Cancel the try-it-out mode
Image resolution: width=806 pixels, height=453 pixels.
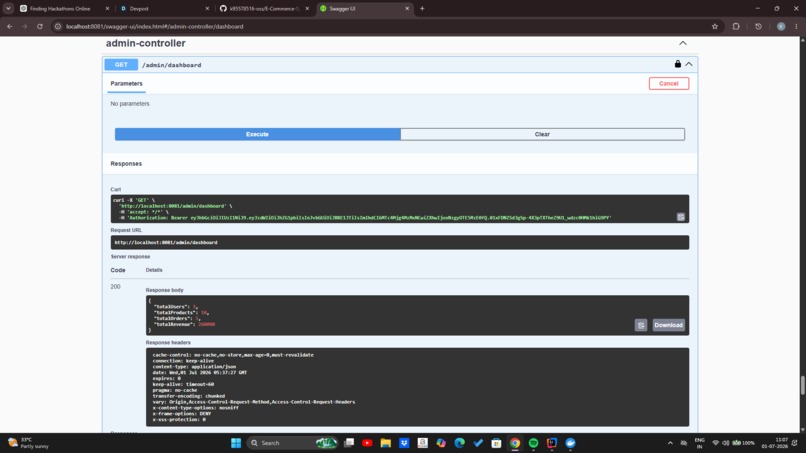click(668, 83)
